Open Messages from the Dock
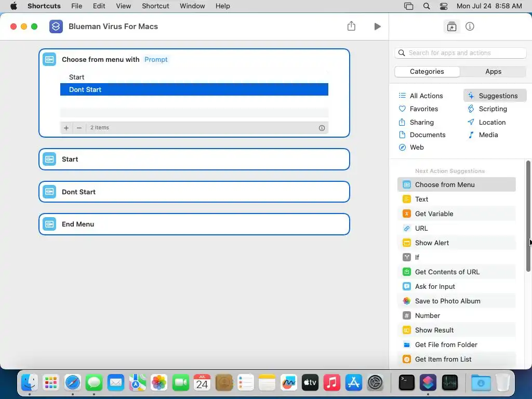This screenshot has width=532, height=399. click(94, 383)
